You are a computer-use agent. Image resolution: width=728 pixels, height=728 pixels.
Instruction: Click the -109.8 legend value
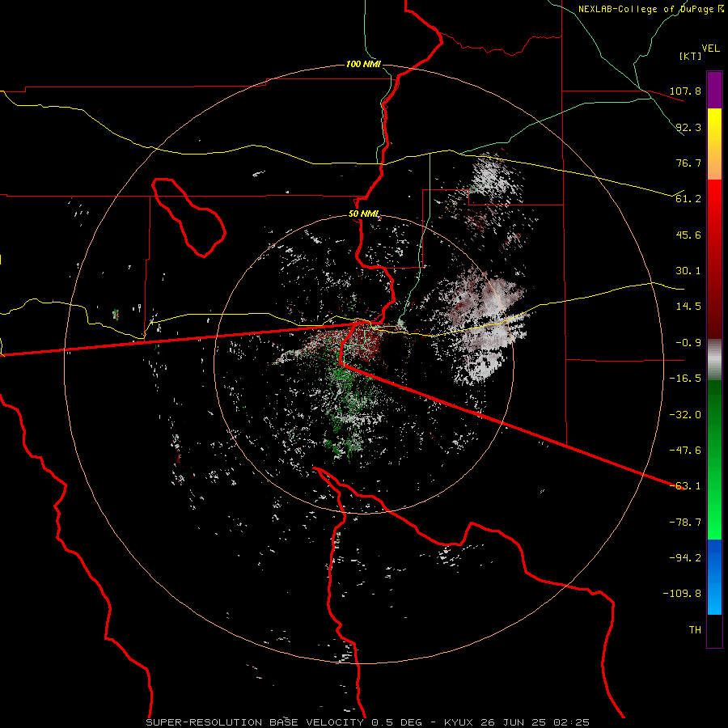[x=682, y=594]
